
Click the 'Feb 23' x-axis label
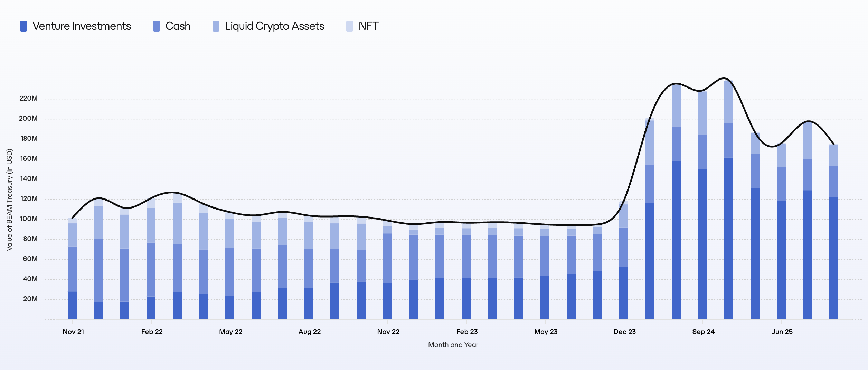pyautogui.click(x=467, y=332)
